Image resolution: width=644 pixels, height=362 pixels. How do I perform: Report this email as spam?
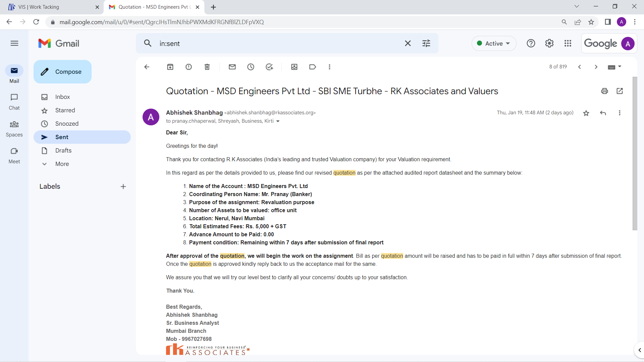[189, 67]
